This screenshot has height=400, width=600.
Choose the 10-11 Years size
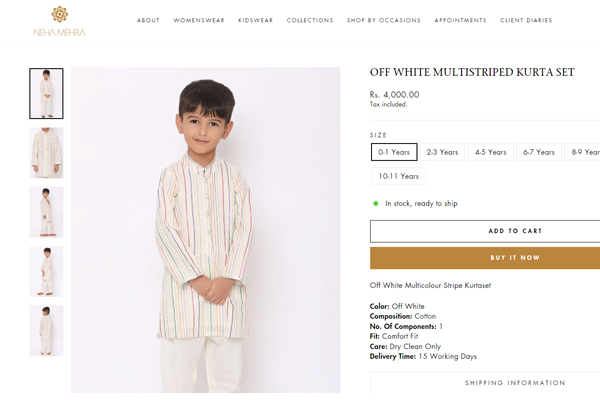click(398, 176)
